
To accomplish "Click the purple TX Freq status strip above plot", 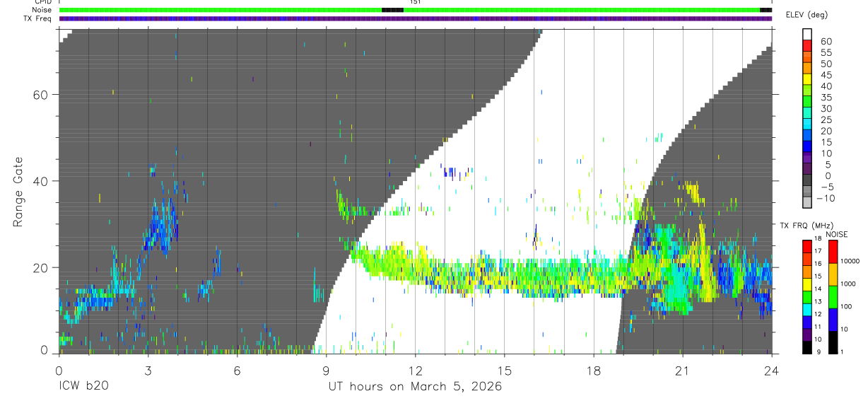I will click(x=416, y=18).
